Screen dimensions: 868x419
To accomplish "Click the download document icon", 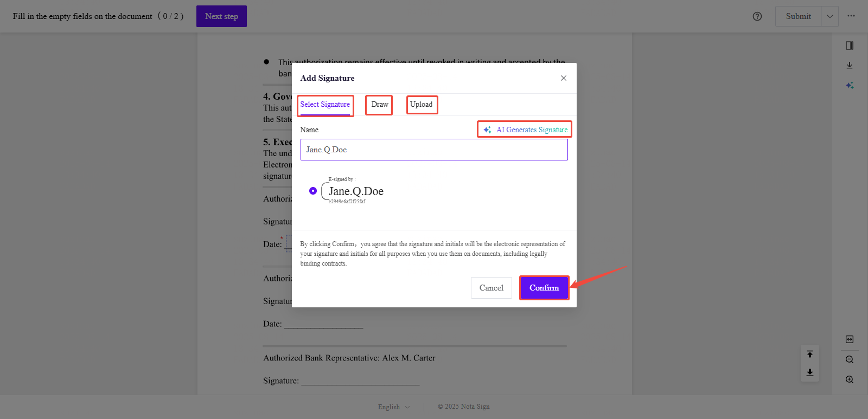I will pos(850,66).
